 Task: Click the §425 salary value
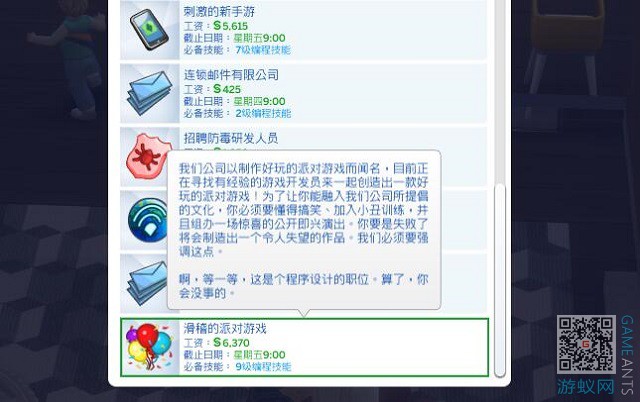(227, 89)
